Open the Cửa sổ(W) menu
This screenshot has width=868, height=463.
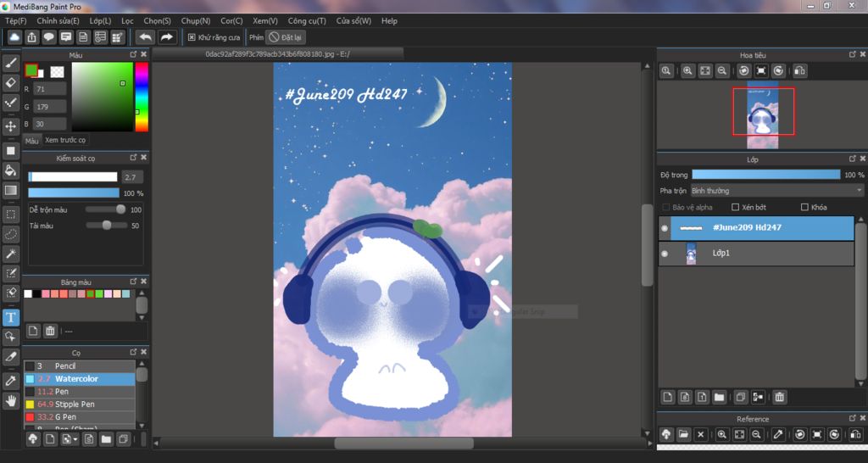[x=353, y=20]
